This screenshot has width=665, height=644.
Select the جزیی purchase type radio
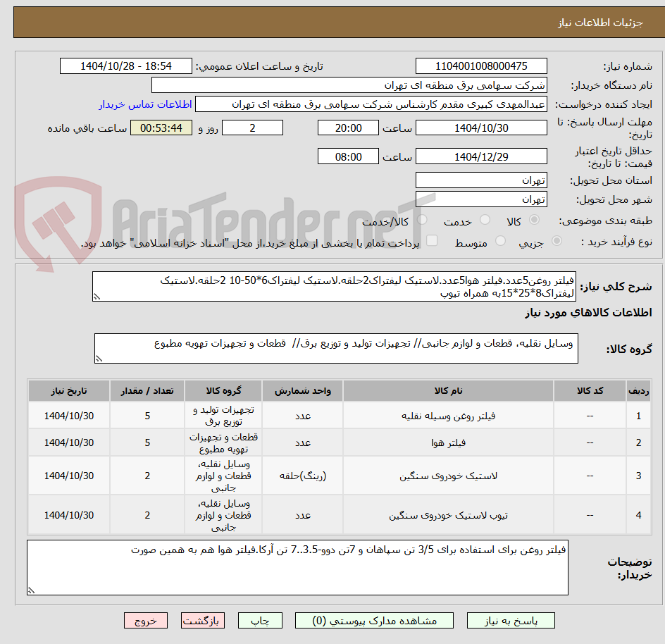(557, 241)
